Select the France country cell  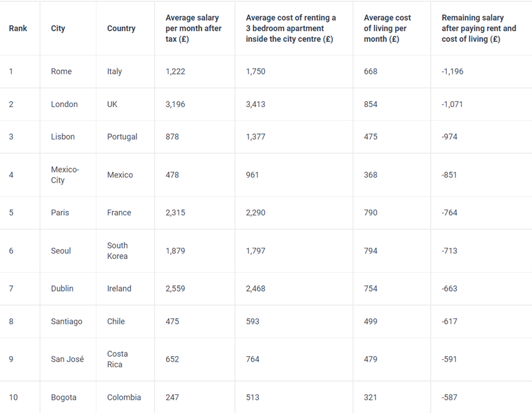coord(119,213)
